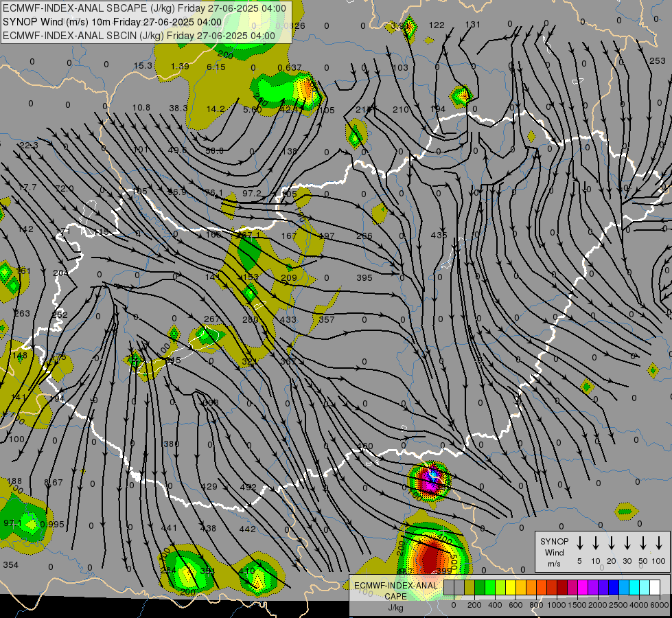
Task: Click the 30 m/s wind arrow in legend
Action: tap(627, 542)
